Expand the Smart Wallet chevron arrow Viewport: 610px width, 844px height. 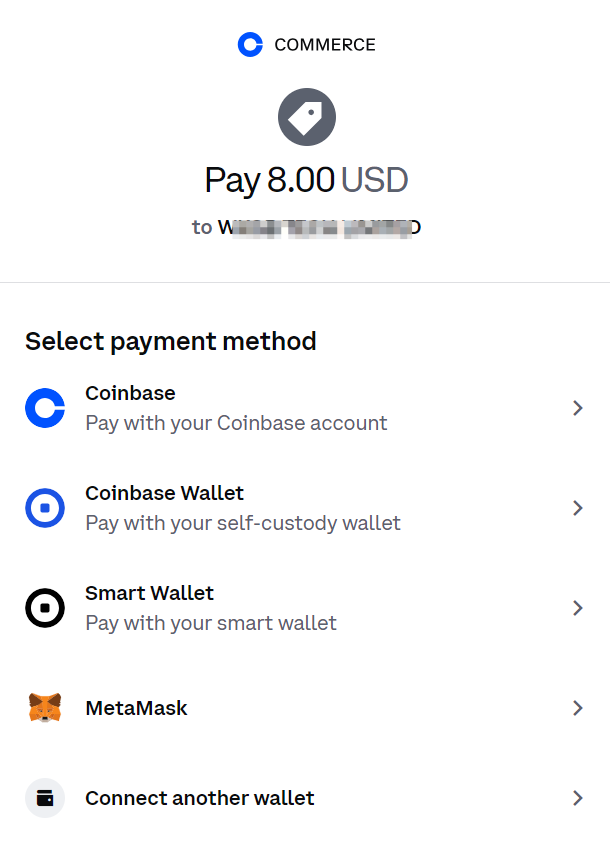point(578,608)
